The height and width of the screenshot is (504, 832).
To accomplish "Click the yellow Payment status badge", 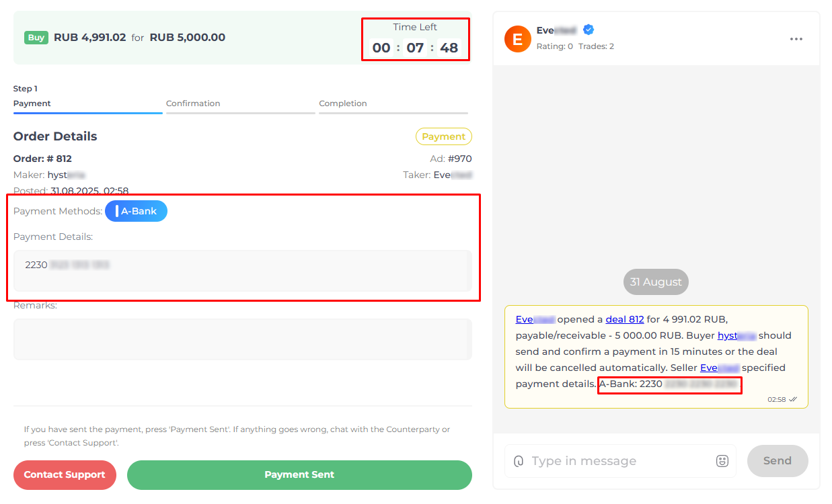I will click(444, 136).
